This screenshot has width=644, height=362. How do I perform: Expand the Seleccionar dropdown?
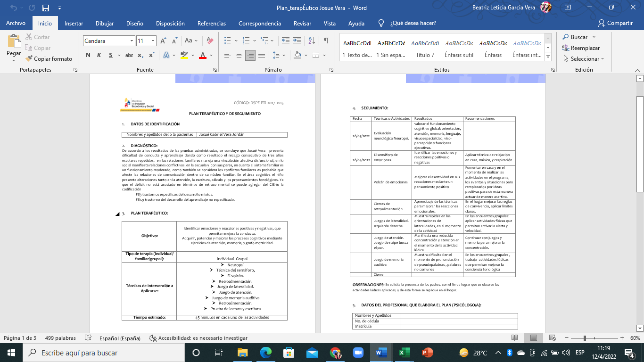coord(602,59)
